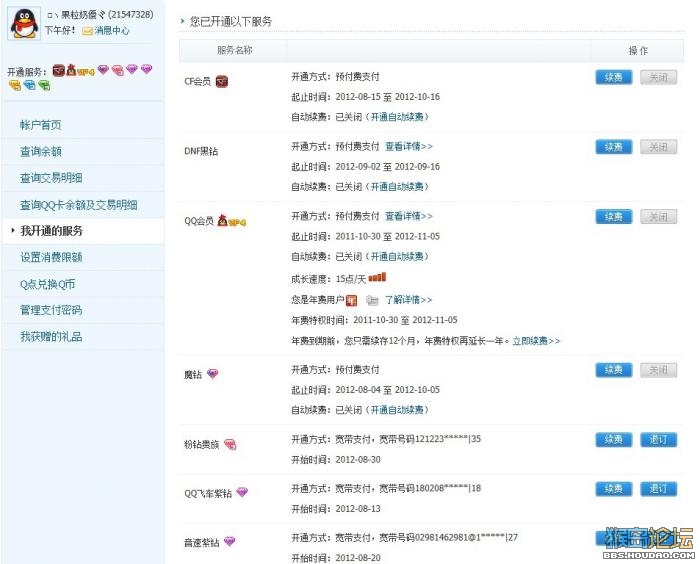Viewport: 700px width, 564px height.
Task: Click the yellow diamond service icon in sidebar
Action: 15,85
